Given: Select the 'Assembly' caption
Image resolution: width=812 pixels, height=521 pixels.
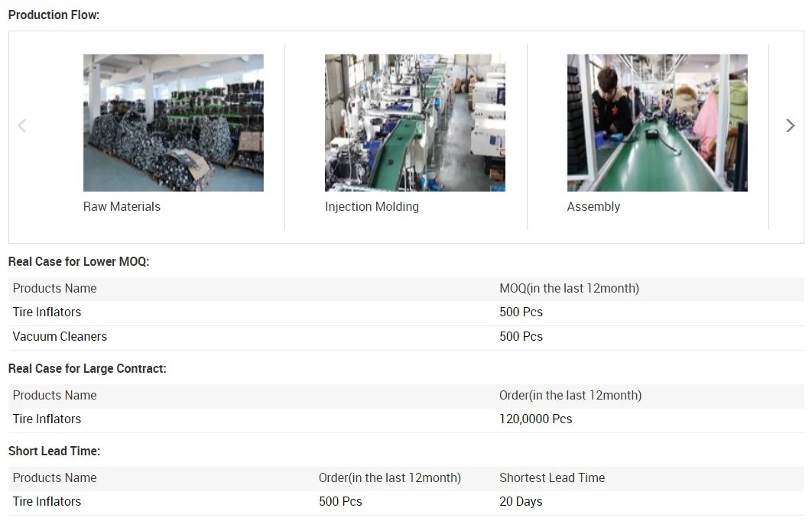Looking at the screenshot, I should tap(593, 206).
